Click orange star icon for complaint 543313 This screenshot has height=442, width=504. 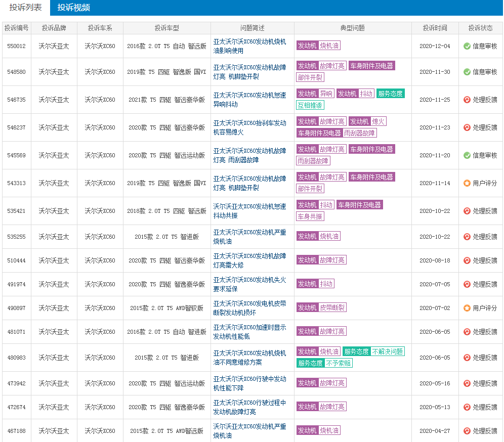467,183
